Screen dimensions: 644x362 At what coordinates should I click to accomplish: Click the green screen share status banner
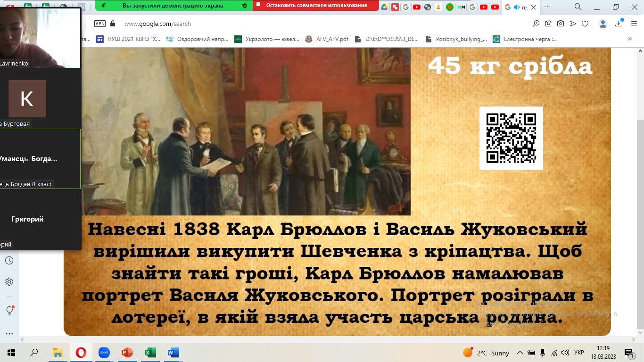173,6
